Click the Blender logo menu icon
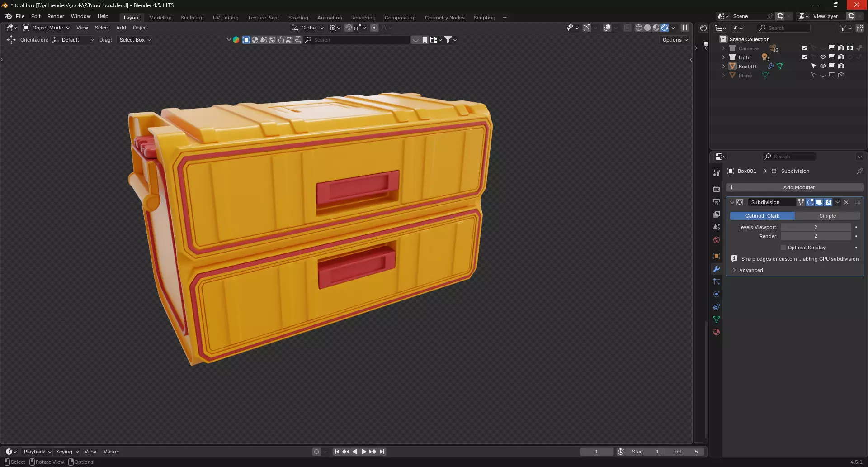The width and height of the screenshot is (868, 467). [8, 16]
